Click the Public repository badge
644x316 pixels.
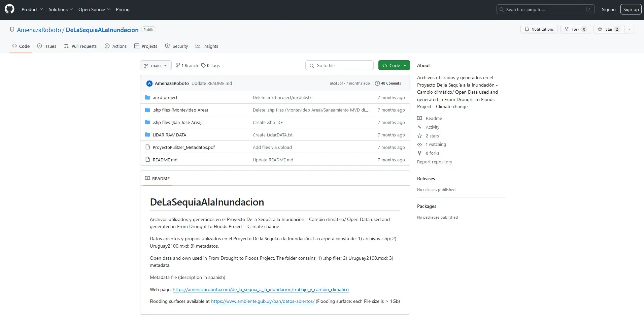click(148, 30)
